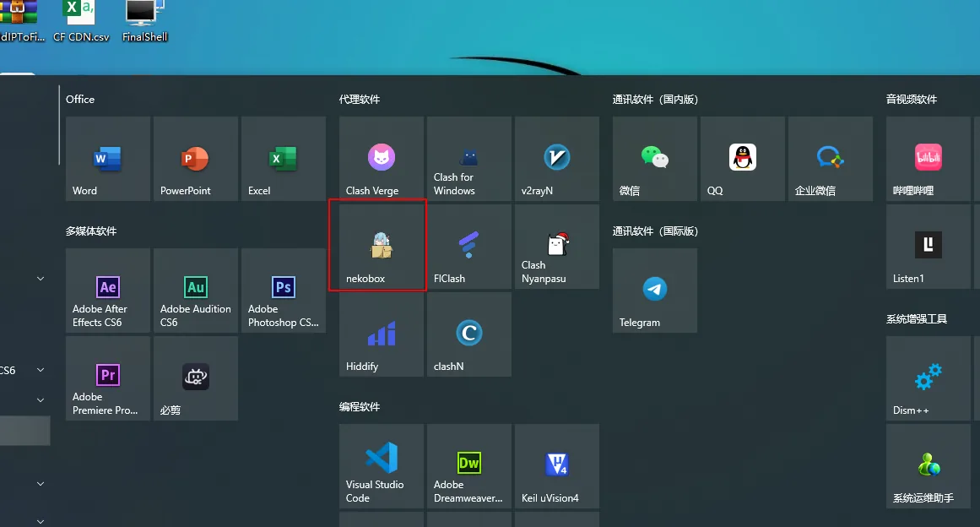Click the 通讯软件 (国内版) group title

[655, 100]
